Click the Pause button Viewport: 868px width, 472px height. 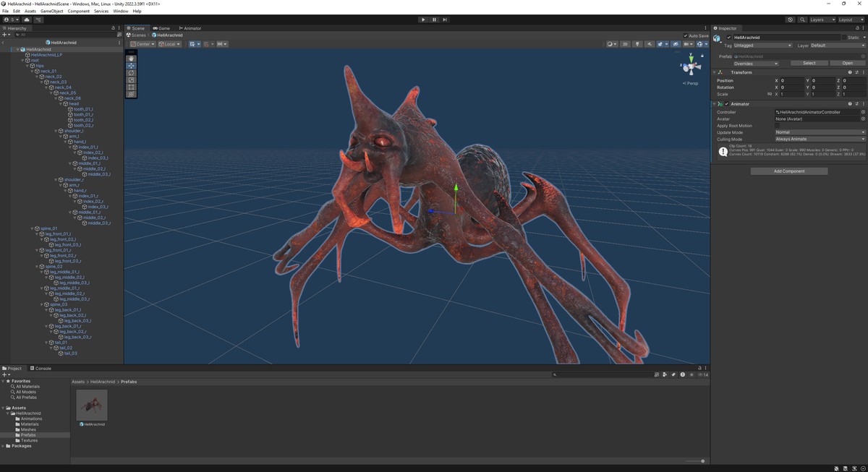(x=434, y=20)
